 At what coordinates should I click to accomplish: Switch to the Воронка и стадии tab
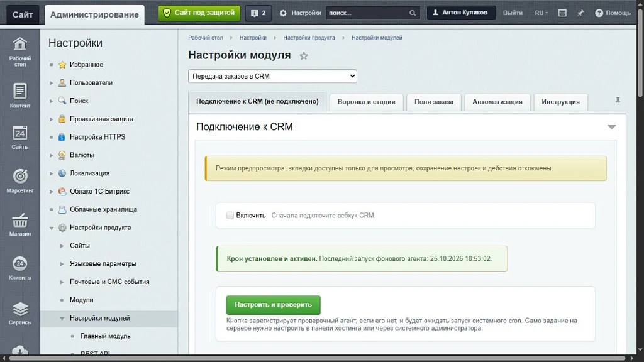(x=367, y=102)
